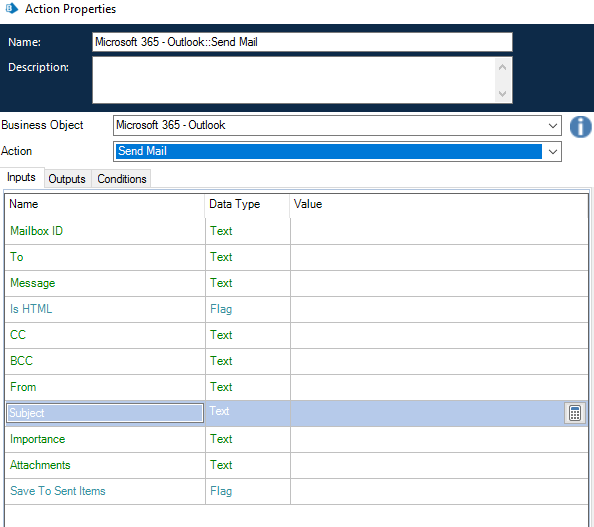The width and height of the screenshot is (594, 527).
Task: Click the Flag data type of Is HTML
Action: (221, 309)
